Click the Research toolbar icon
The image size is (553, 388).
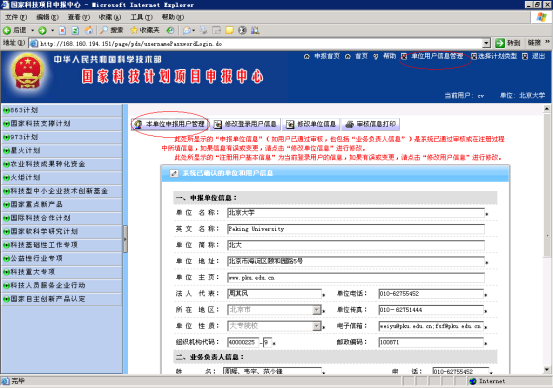(x=255, y=30)
